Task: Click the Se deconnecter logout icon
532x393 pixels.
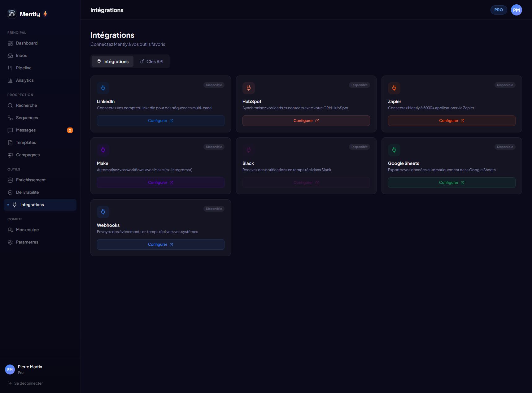Action: 10,383
